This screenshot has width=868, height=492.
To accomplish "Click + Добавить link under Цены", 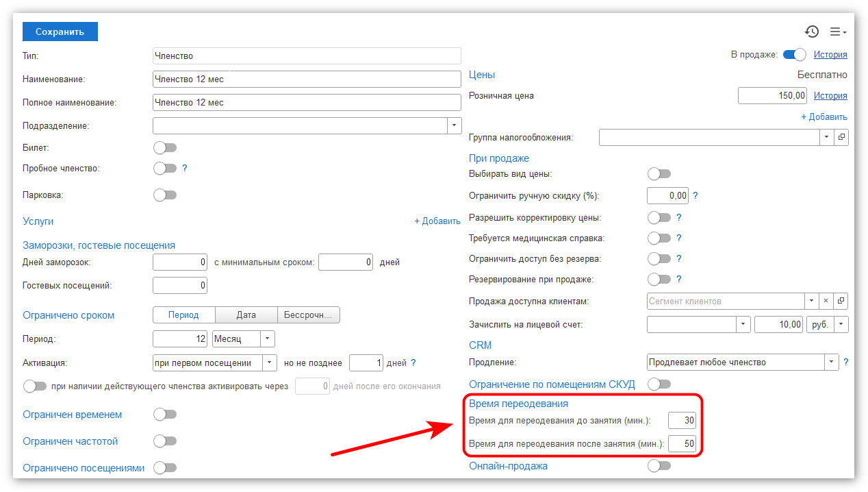I will tap(824, 117).
